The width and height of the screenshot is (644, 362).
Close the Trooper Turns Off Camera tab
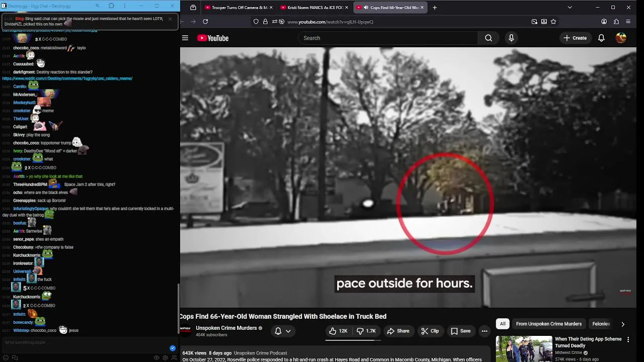[x=272, y=8]
